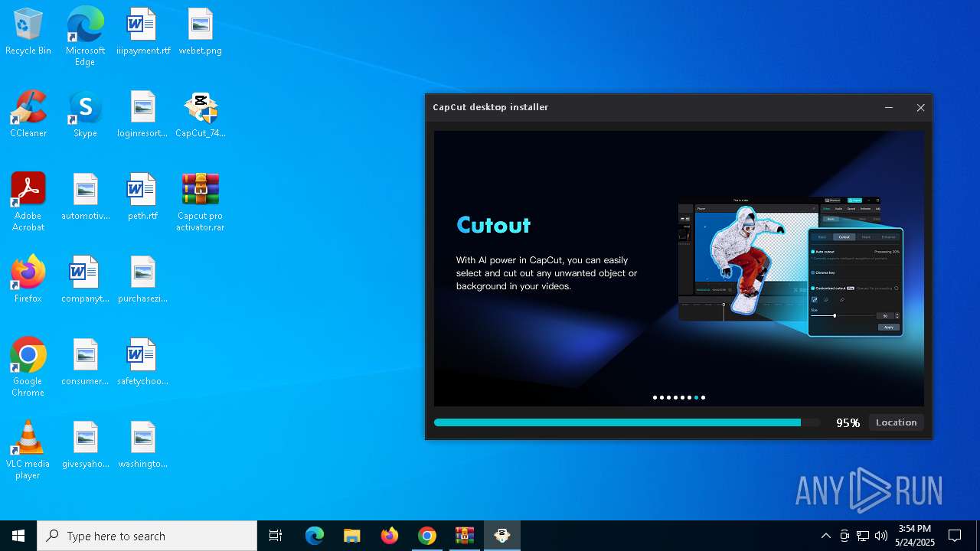
Task: Open the Skype desktop shortcut
Action: point(85,114)
